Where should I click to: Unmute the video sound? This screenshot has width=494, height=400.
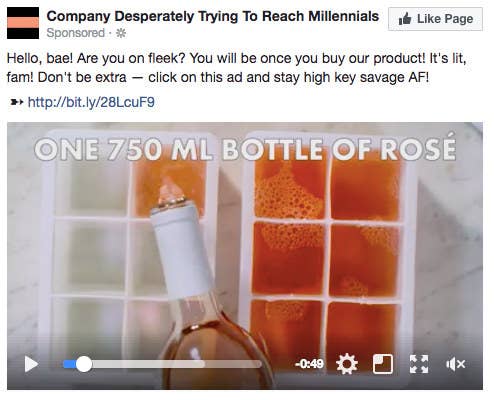(x=456, y=364)
